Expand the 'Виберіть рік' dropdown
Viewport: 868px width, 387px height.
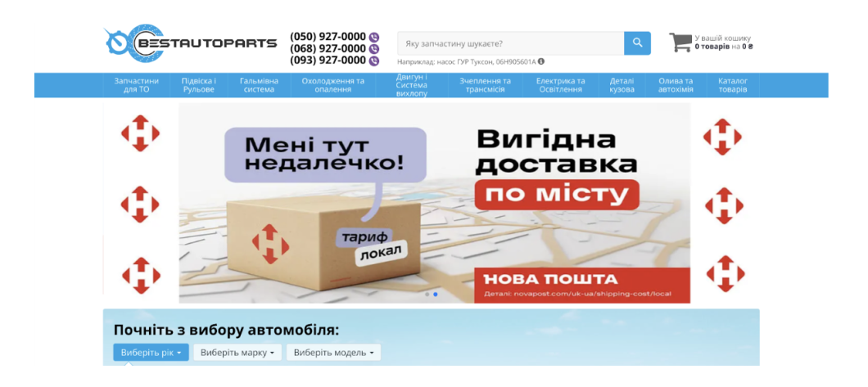coord(151,353)
